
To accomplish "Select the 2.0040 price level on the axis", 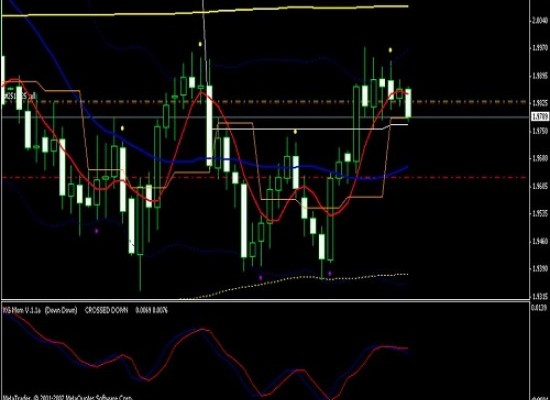I will tap(540, 20).
